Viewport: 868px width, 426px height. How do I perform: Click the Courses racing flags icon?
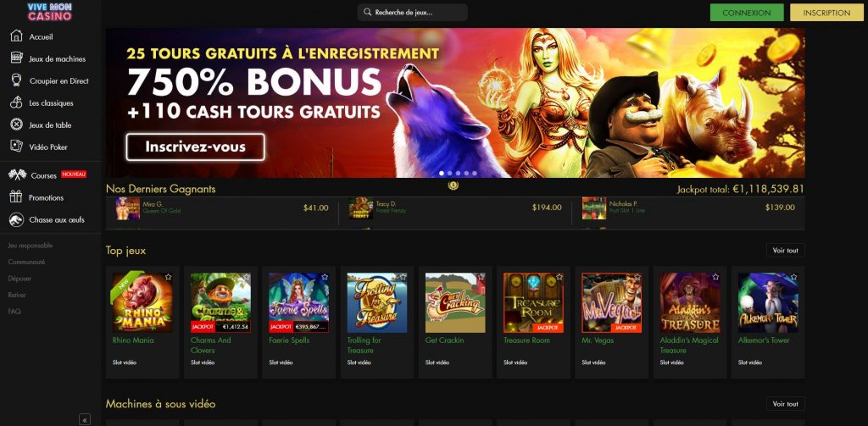tap(17, 174)
